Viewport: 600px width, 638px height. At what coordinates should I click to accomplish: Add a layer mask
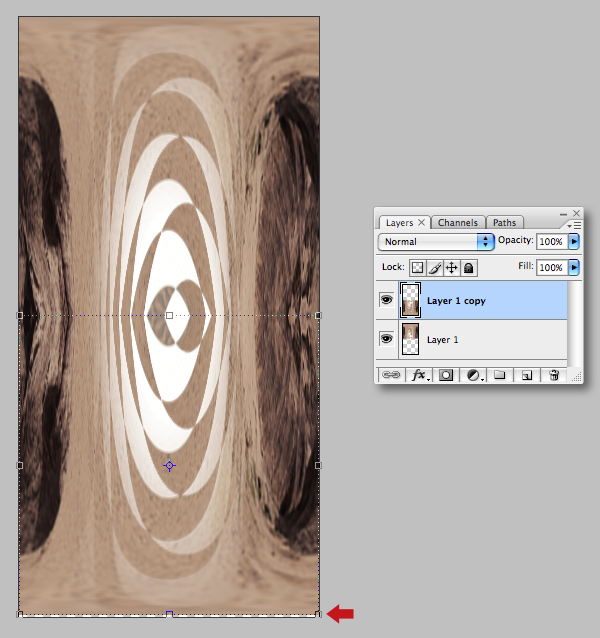tap(446, 375)
